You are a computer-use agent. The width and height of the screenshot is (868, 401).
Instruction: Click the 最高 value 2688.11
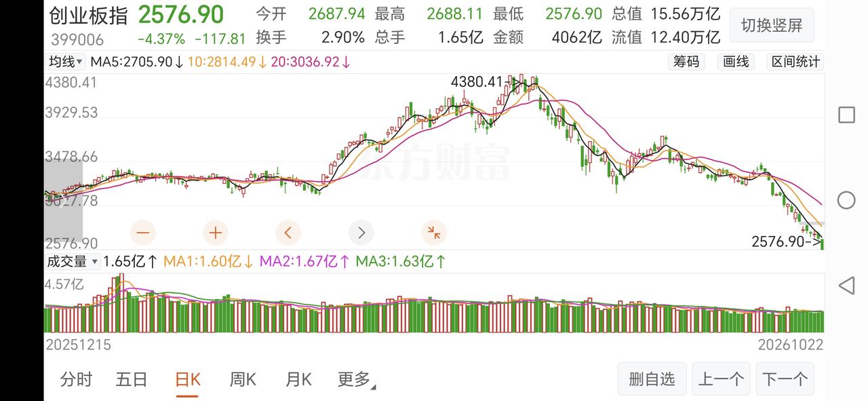[455, 14]
